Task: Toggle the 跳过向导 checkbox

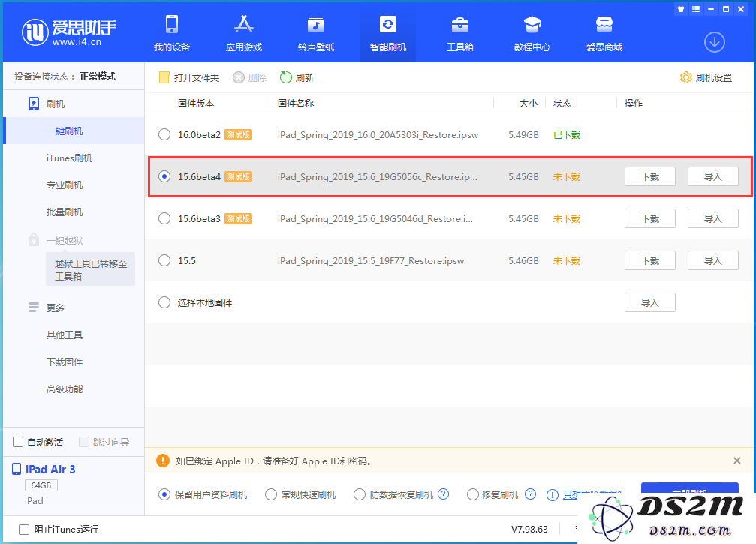Action: tap(84, 442)
